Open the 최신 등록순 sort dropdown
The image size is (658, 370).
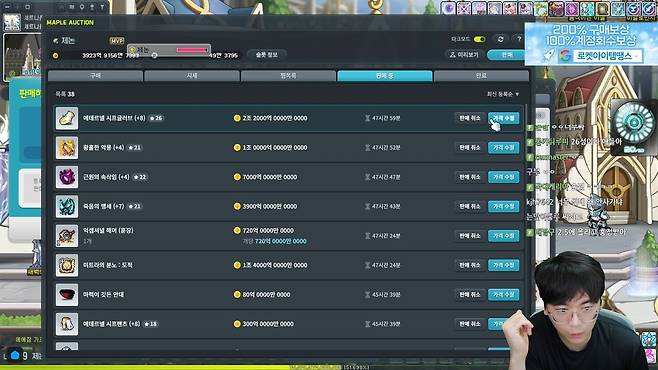coord(503,94)
